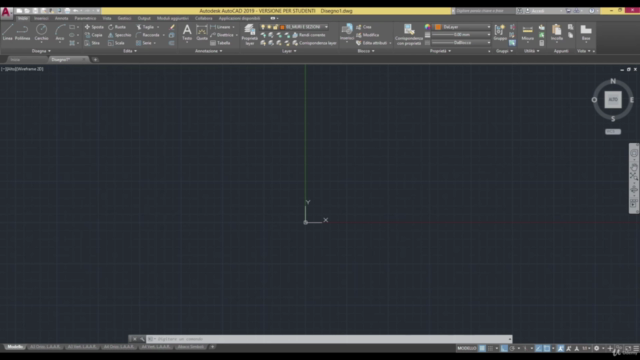Open the DaLayer color dropdown
The height and width of the screenshot is (360, 640).
462,27
